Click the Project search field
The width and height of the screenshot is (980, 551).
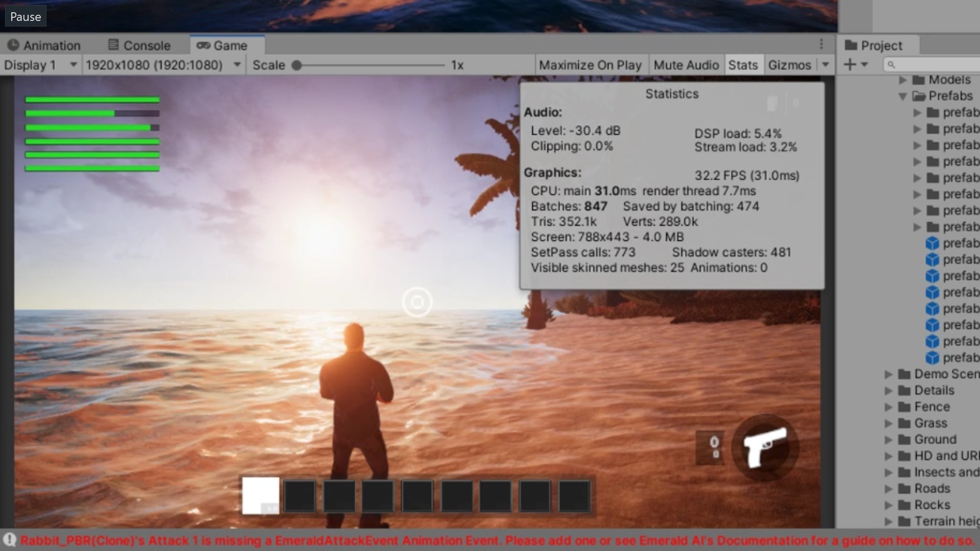pos(932,65)
